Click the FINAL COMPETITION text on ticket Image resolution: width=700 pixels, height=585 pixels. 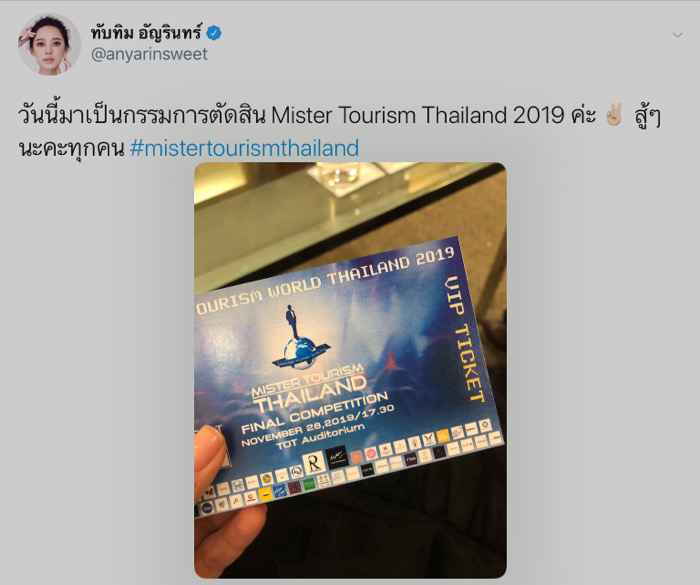click(315, 413)
